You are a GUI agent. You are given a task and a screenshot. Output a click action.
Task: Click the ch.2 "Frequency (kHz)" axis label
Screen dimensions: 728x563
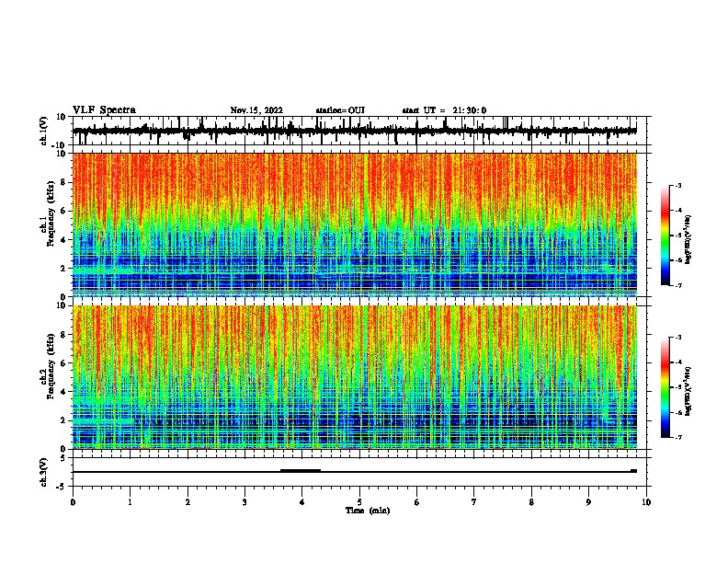pos(51,366)
